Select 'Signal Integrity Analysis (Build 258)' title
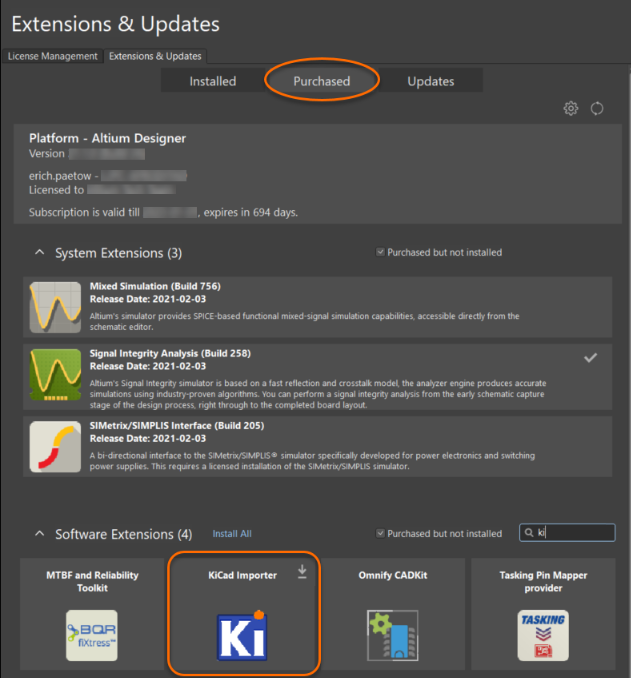631x678 pixels. pos(170,353)
